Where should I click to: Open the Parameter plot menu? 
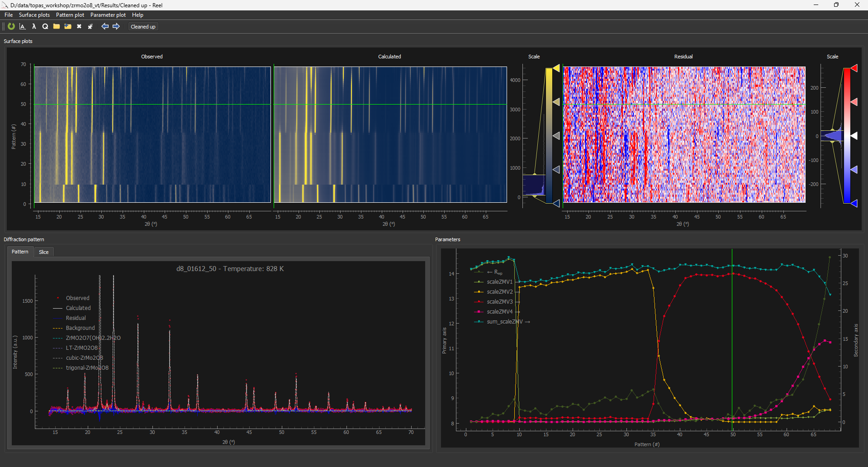(x=108, y=15)
